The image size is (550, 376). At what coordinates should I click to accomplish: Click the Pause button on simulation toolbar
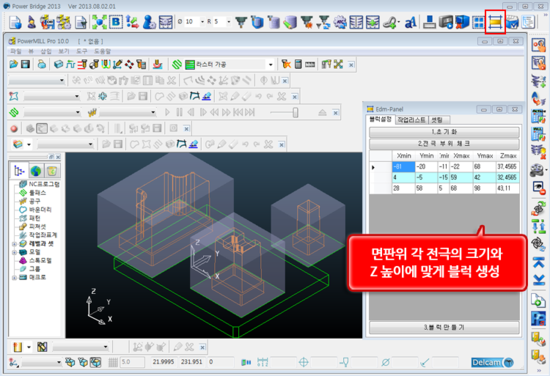[x=179, y=112]
